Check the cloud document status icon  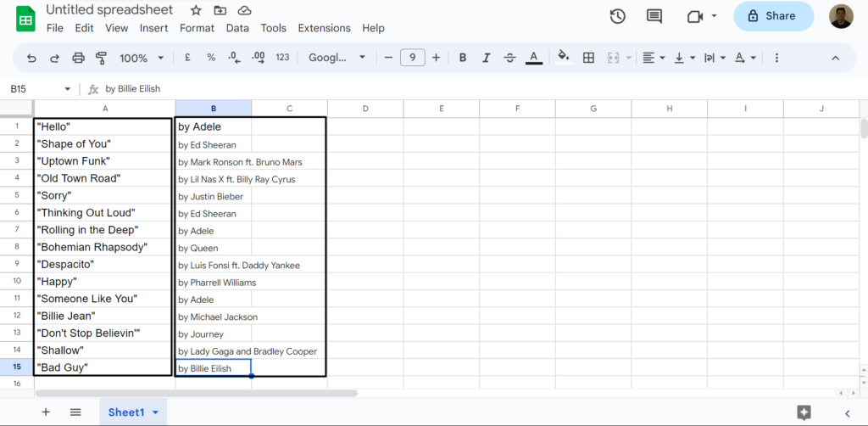click(244, 10)
